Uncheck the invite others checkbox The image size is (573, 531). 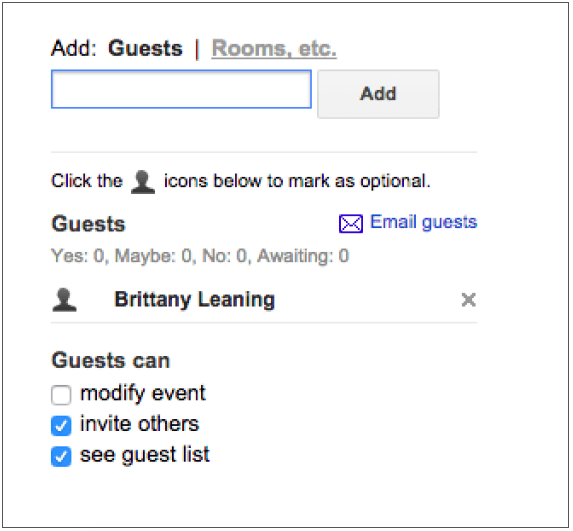61,426
